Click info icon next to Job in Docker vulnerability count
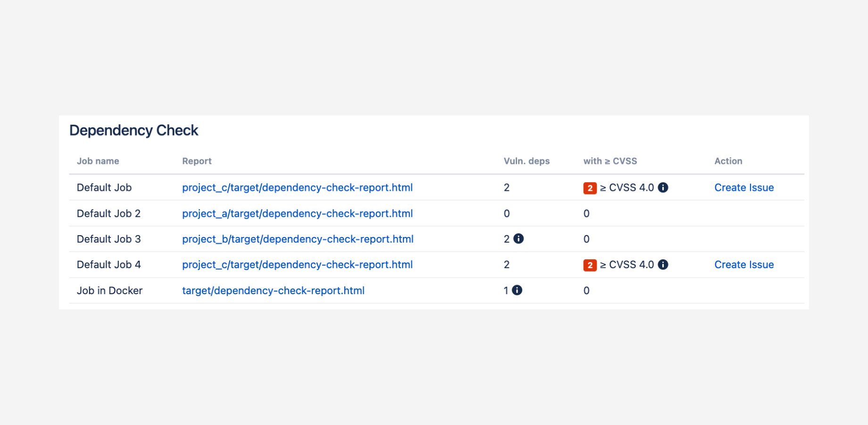The height and width of the screenshot is (425, 868). [517, 290]
